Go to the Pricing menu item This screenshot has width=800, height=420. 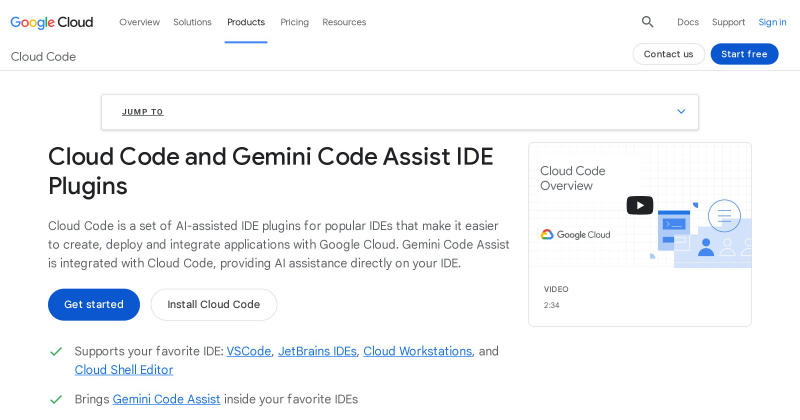[x=294, y=22]
